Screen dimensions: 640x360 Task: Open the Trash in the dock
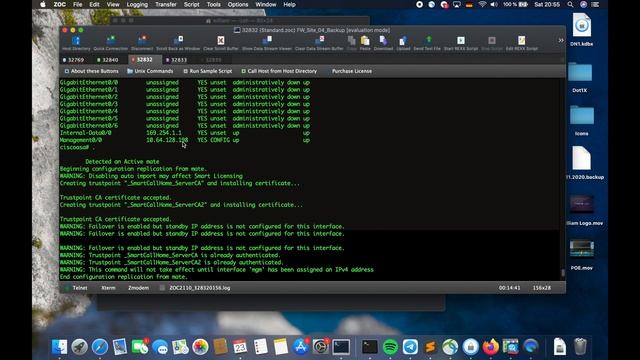pos(580,347)
